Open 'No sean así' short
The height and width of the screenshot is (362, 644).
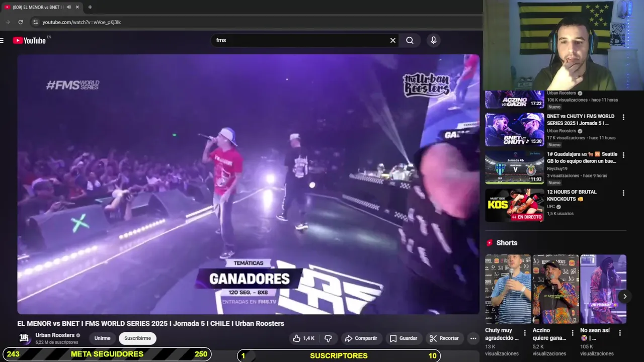click(603, 289)
